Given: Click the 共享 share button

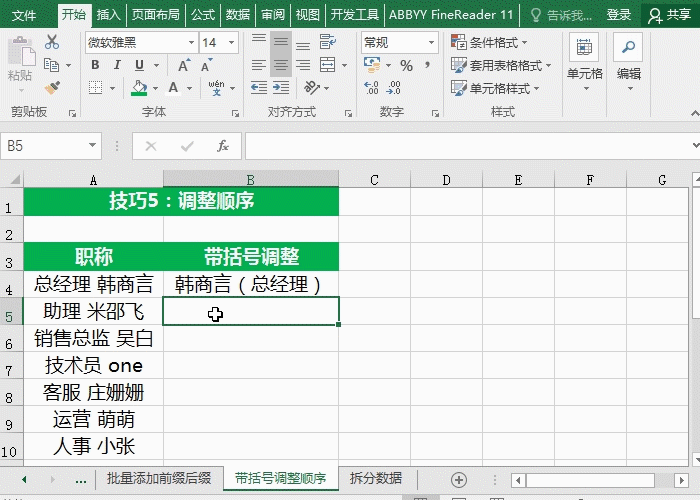Looking at the screenshot, I should [x=670, y=15].
